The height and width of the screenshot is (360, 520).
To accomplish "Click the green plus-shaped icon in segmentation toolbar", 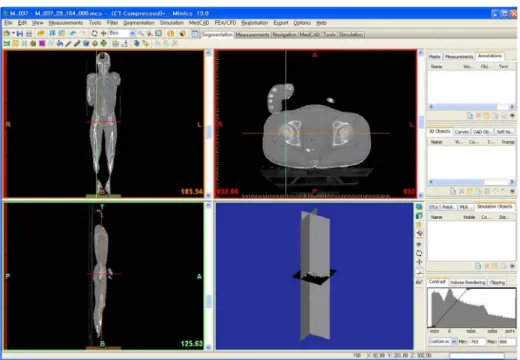I will [104, 43].
